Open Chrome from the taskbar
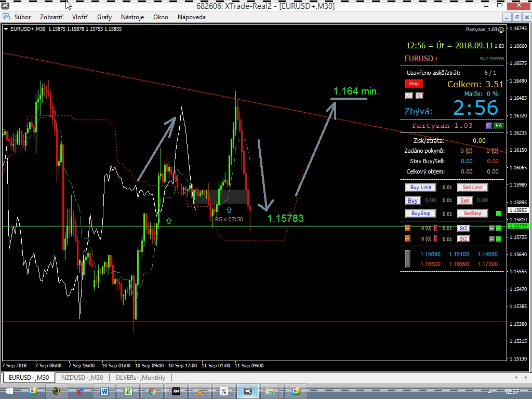 tap(152, 391)
